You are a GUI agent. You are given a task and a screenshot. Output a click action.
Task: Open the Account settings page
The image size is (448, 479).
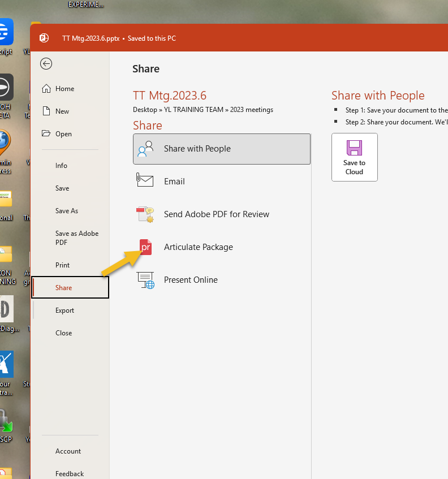coord(68,451)
